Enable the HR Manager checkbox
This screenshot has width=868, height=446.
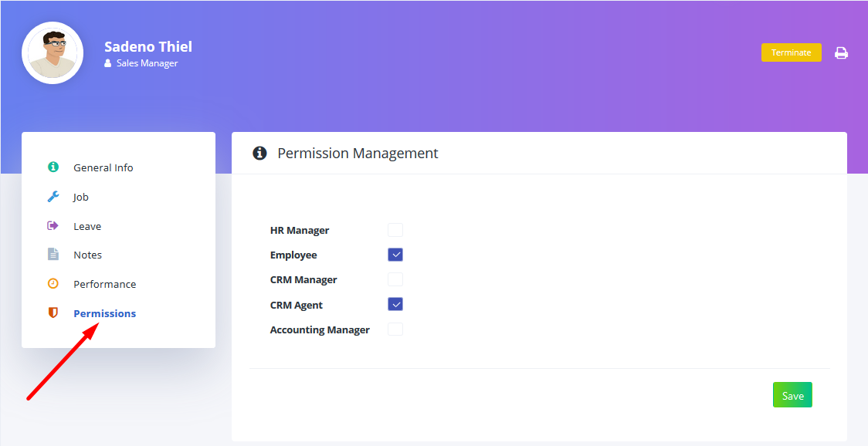pyautogui.click(x=395, y=230)
